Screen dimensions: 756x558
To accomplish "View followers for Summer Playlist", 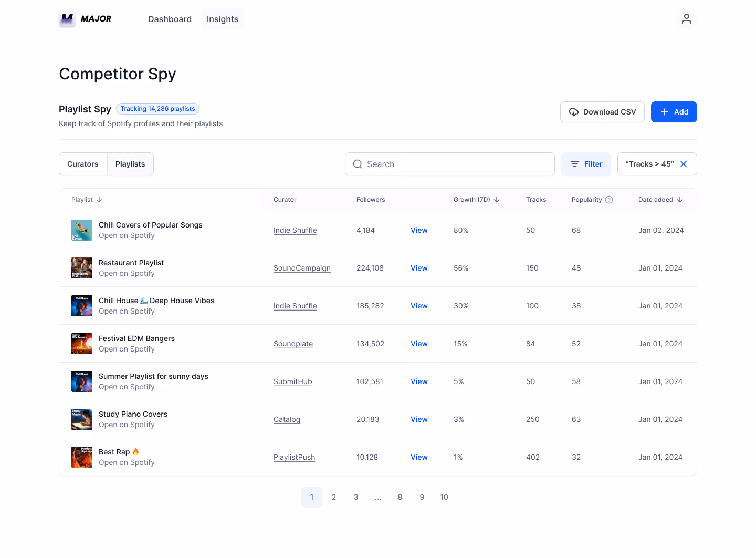I will click(x=419, y=381).
